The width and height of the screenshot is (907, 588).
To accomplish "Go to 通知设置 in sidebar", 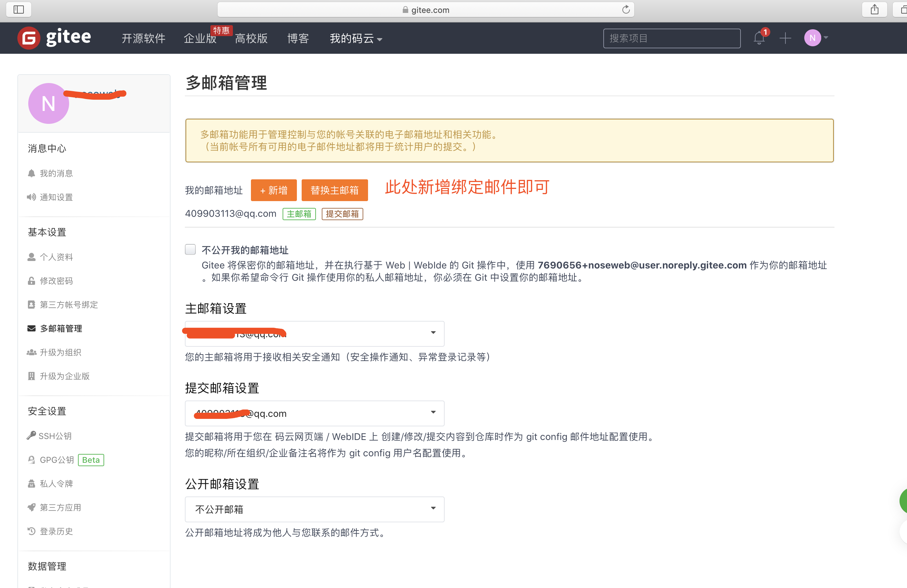I will tap(57, 197).
